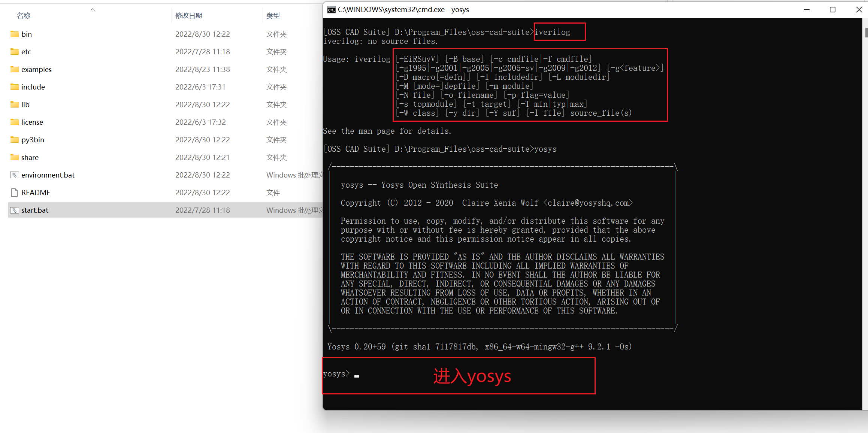This screenshot has height=433, width=868.
Task: Click type '文件夹' in the bin row
Action: [x=276, y=34]
